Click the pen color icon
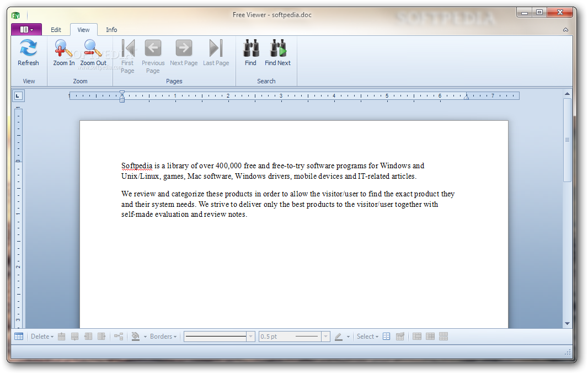Screen dimensions: 588x374 click(x=339, y=336)
